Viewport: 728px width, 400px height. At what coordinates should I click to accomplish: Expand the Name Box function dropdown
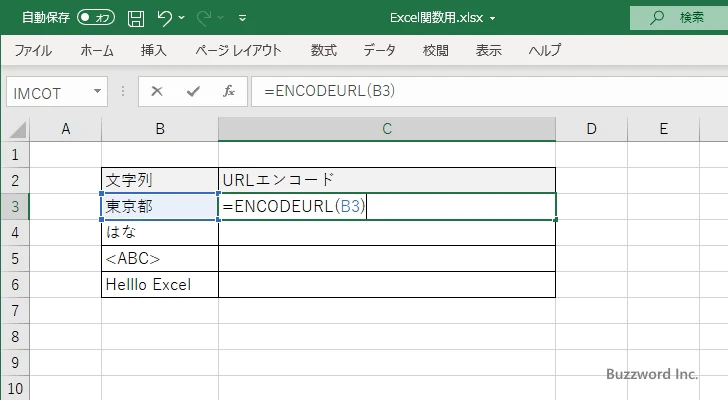point(98,92)
